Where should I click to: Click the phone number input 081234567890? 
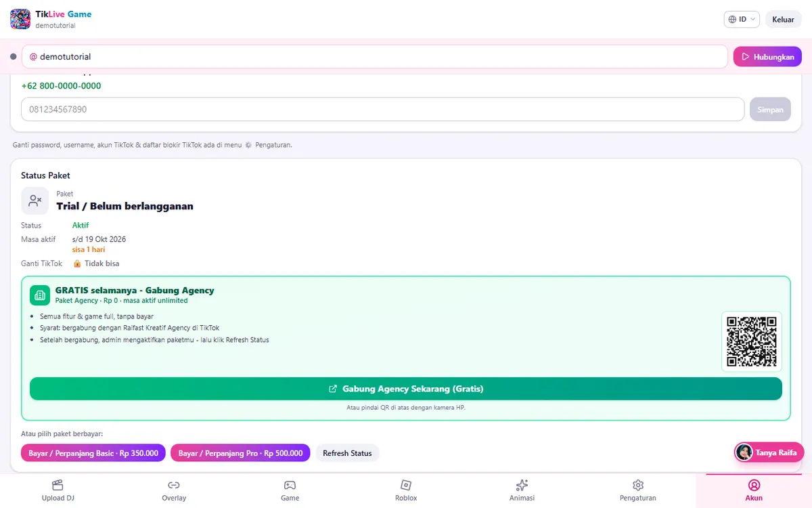click(383, 109)
